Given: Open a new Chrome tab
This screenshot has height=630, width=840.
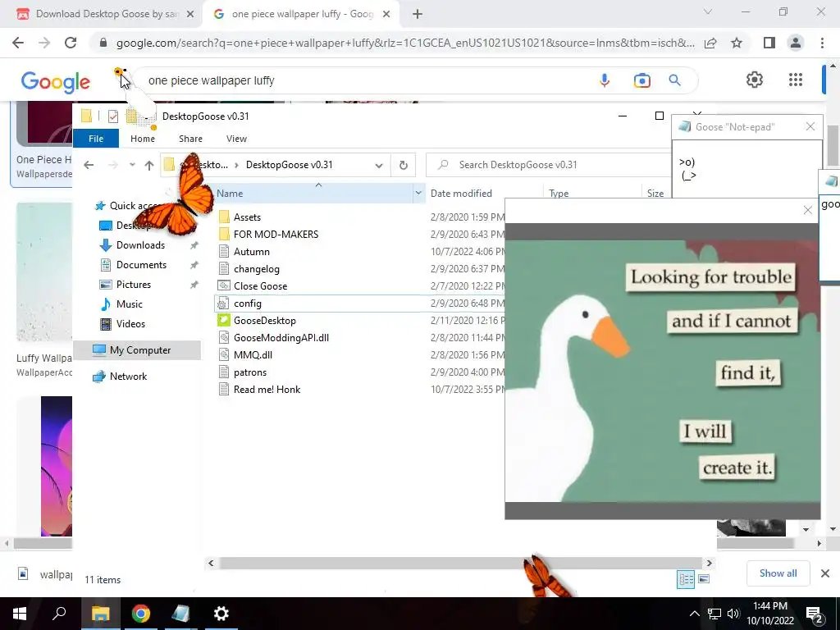Looking at the screenshot, I should 418,15.
